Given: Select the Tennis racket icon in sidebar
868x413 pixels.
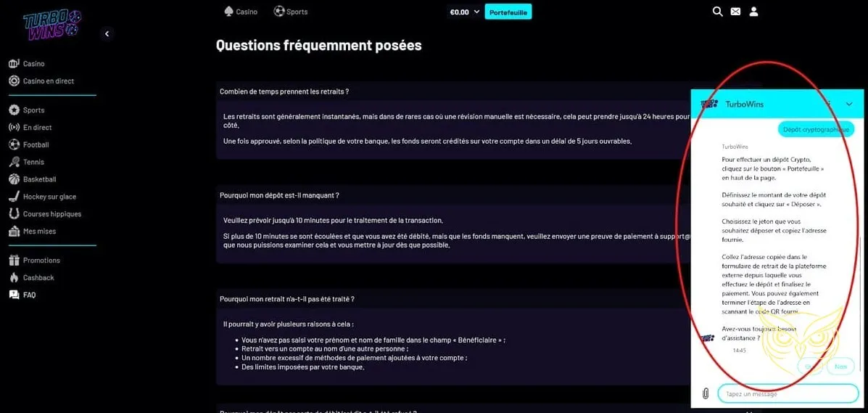Looking at the screenshot, I should tap(14, 162).
